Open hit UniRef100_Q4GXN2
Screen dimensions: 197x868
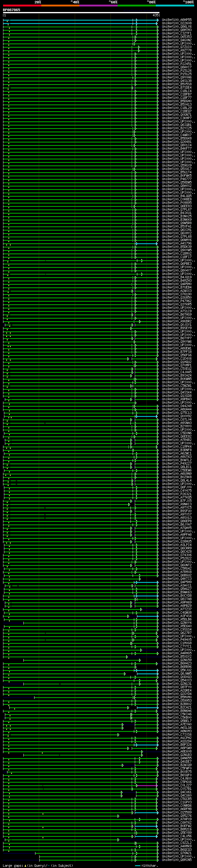click(176, 40)
